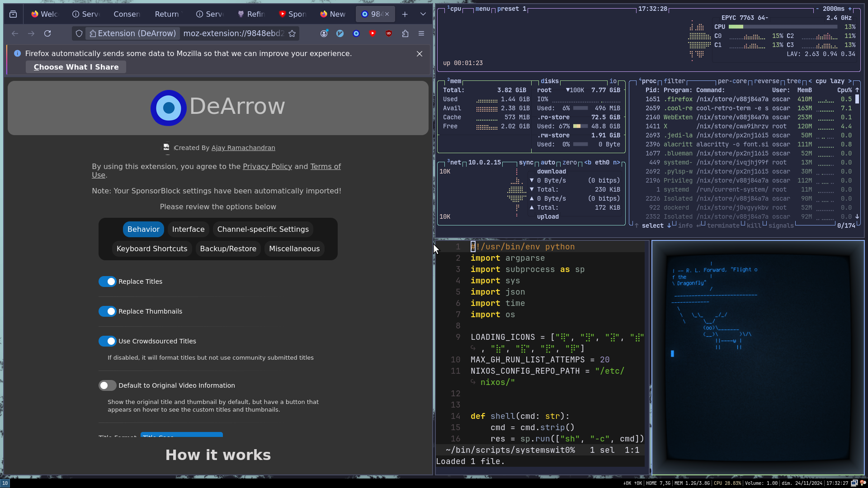Switch to next network interface with n>

click(x=617, y=162)
